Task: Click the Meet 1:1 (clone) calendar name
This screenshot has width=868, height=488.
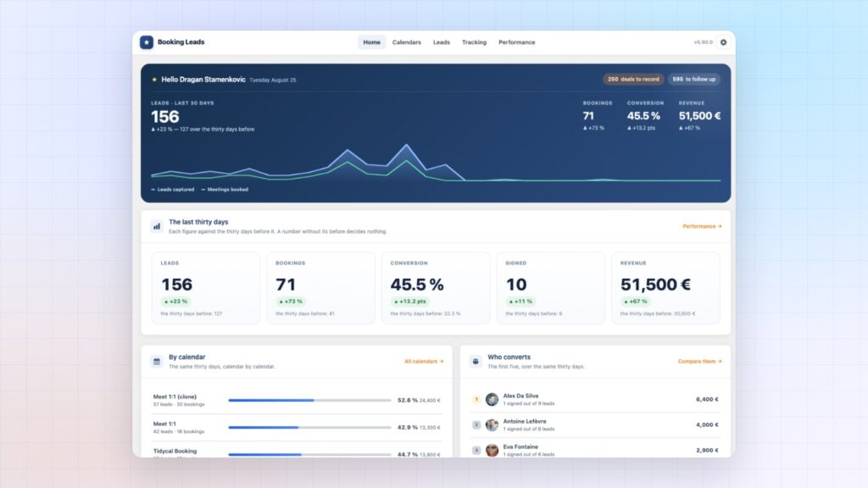Action: (175, 396)
